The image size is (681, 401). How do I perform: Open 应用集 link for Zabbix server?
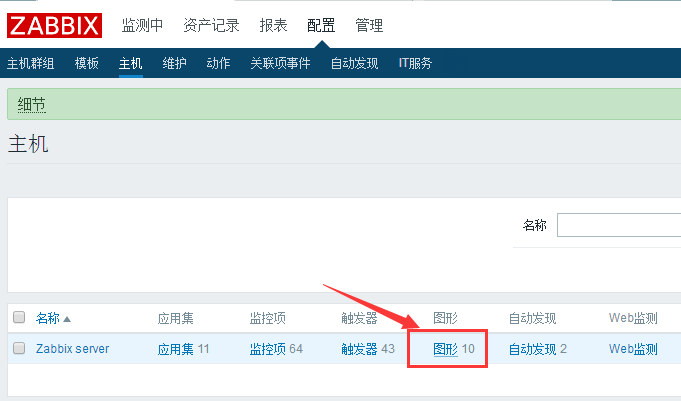point(175,349)
